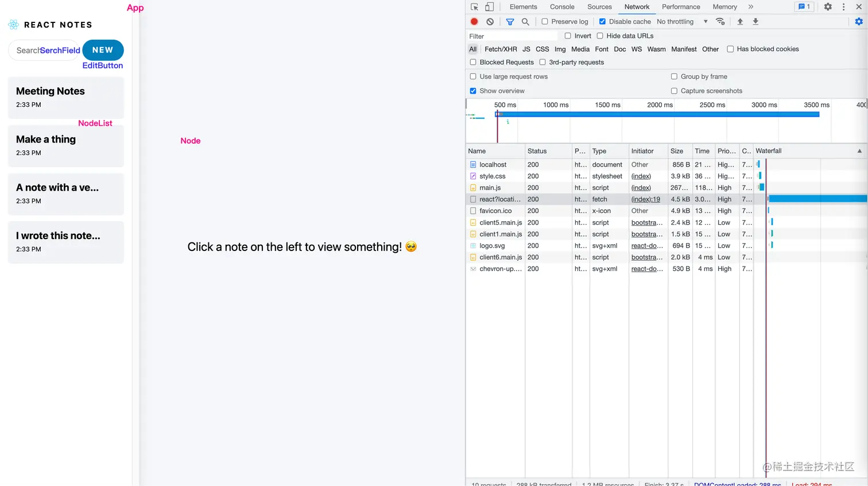Select the inspect element picker icon
The width and height of the screenshot is (868, 486).
coord(474,7)
